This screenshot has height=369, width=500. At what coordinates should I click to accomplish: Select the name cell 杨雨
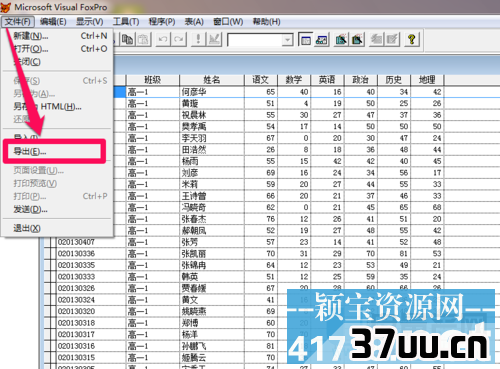pyautogui.click(x=212, y=161)
